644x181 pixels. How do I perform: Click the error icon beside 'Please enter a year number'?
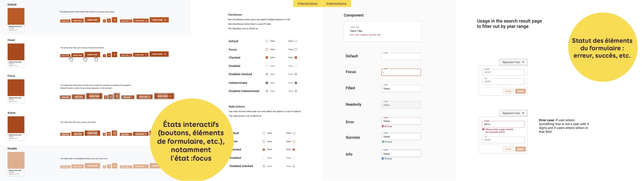(483, 130)
